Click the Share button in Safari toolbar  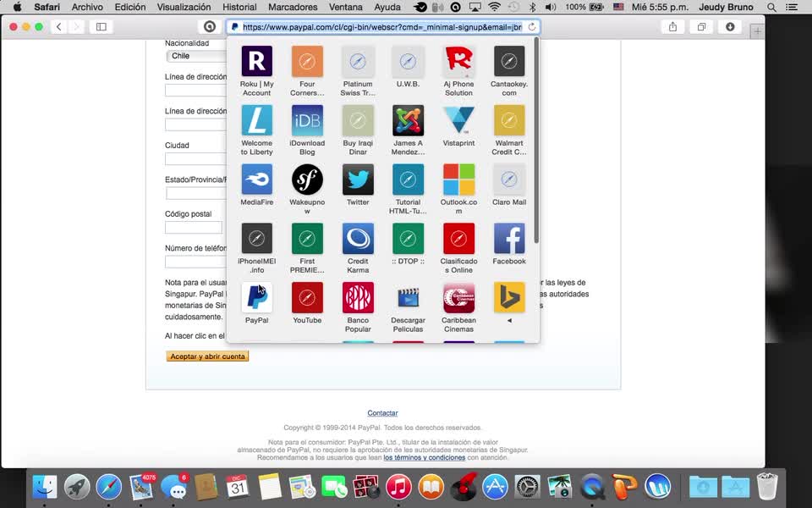pos(672,27)
